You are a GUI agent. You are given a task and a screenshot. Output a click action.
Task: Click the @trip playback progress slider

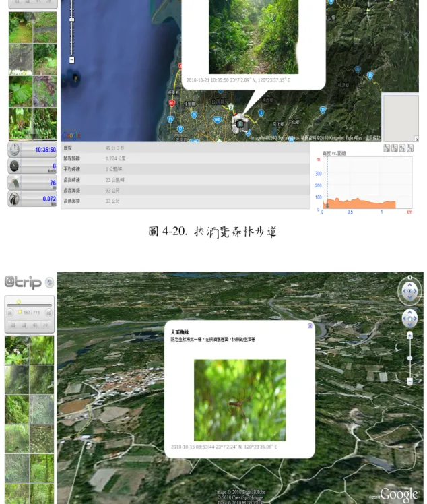(29, 304)
